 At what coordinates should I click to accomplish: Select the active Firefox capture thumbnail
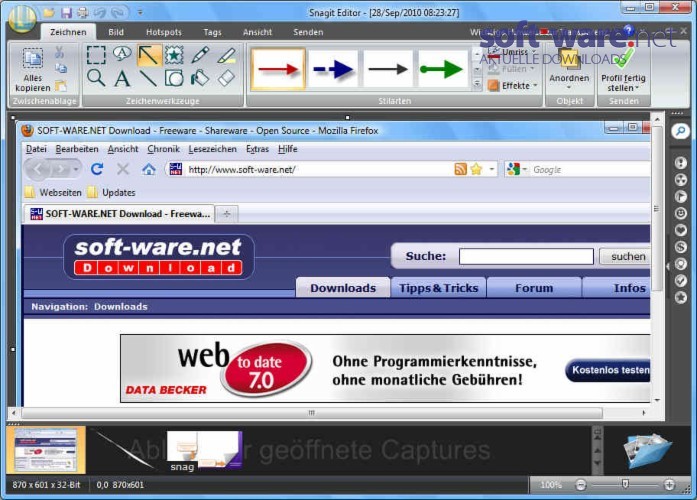click(x=46, y=450)
